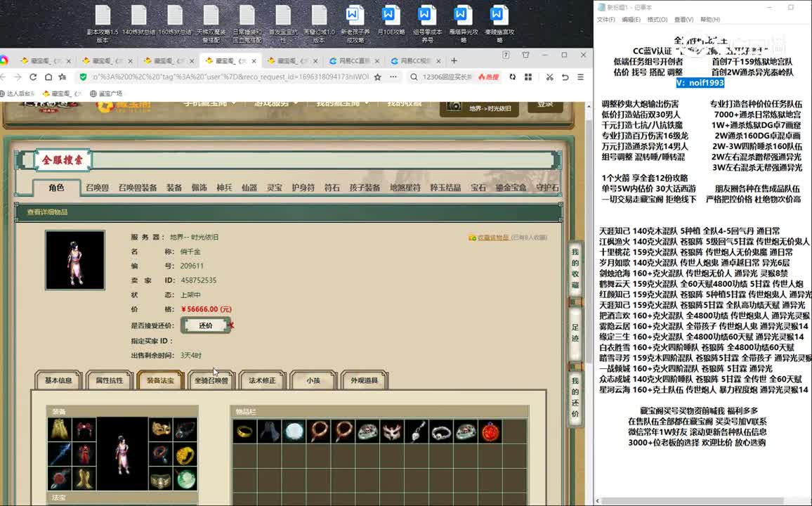
Task: Open the 帮助(H) menu in Notepad
Action: [x=710, y=20]
